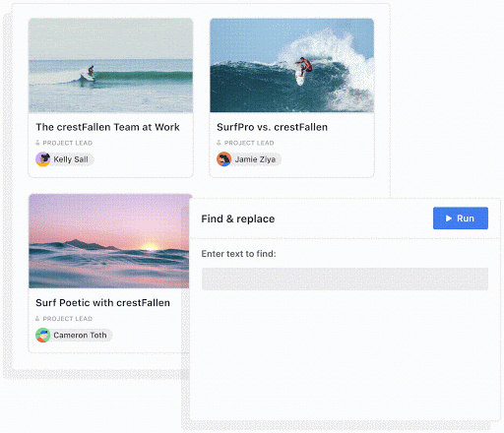Select the Cameron Toth name chip
Screen dimensions: 504x433
(74, 336)
